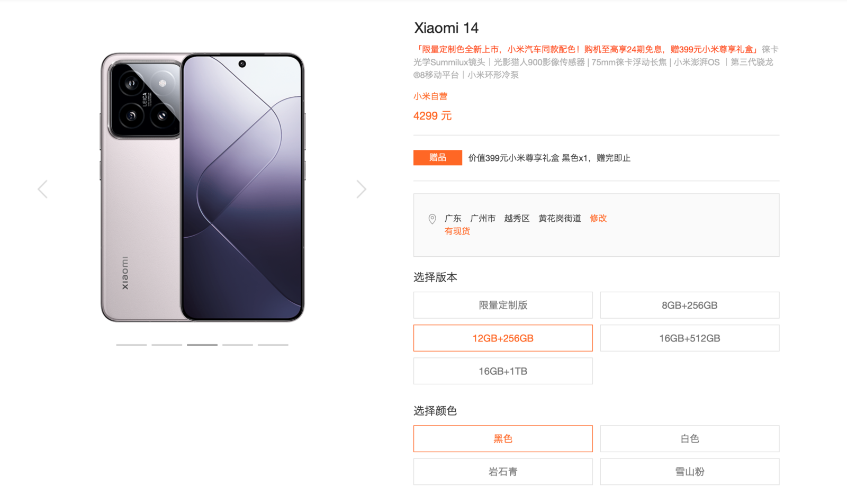The image size is (847, 504).
Task: Click the location pin icon
Action: [x=432, y=219]
